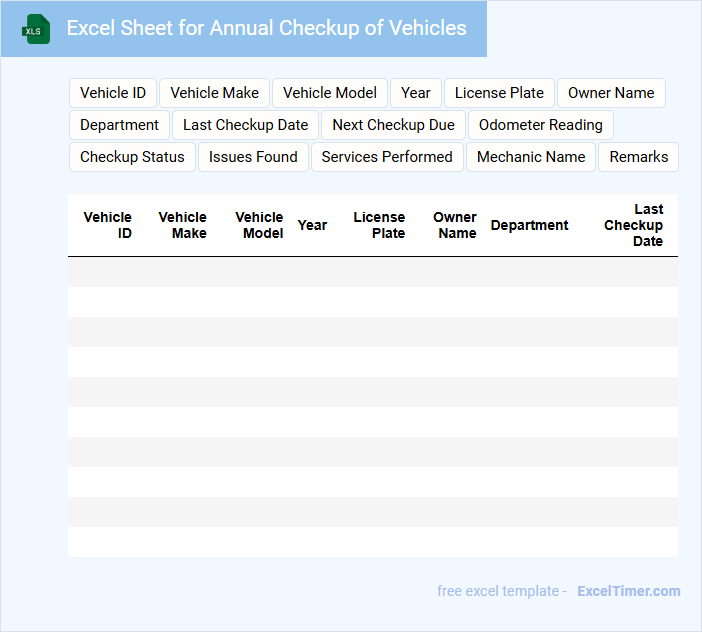Select the Remarks tag
This screenshot has width=702, height=632.
[x=638, y=157]
